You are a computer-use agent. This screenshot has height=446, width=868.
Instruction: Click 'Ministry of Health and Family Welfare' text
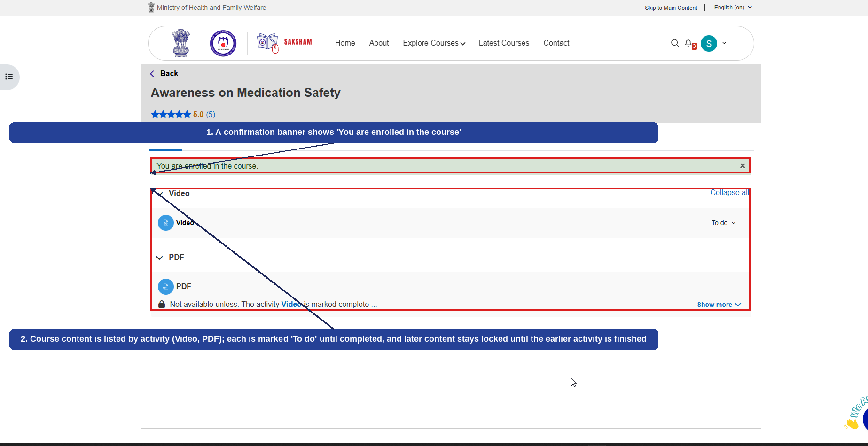(x=211, y=8)
